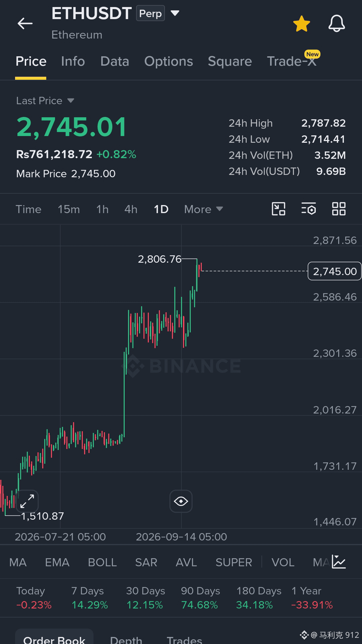Enable the VOL indicator

[x=283, y=562]
